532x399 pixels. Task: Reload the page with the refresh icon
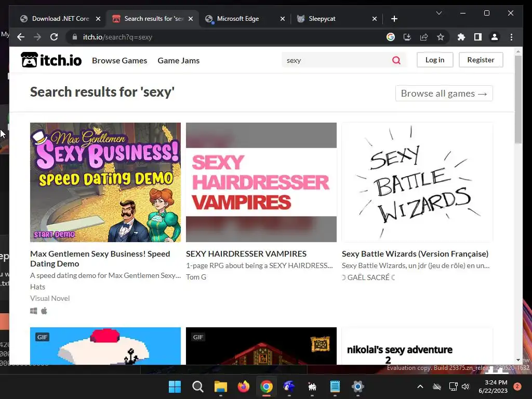tap(54, 37)
